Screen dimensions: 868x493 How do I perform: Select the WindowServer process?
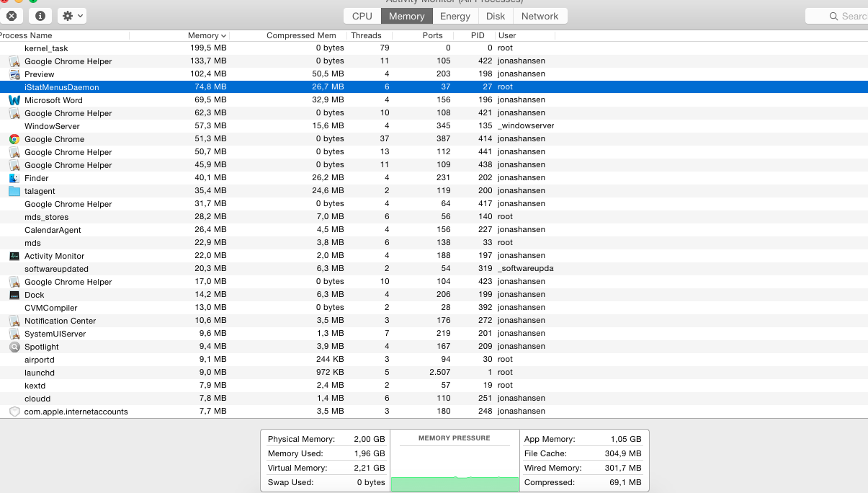pyautogui.click(x=434, y=126)
